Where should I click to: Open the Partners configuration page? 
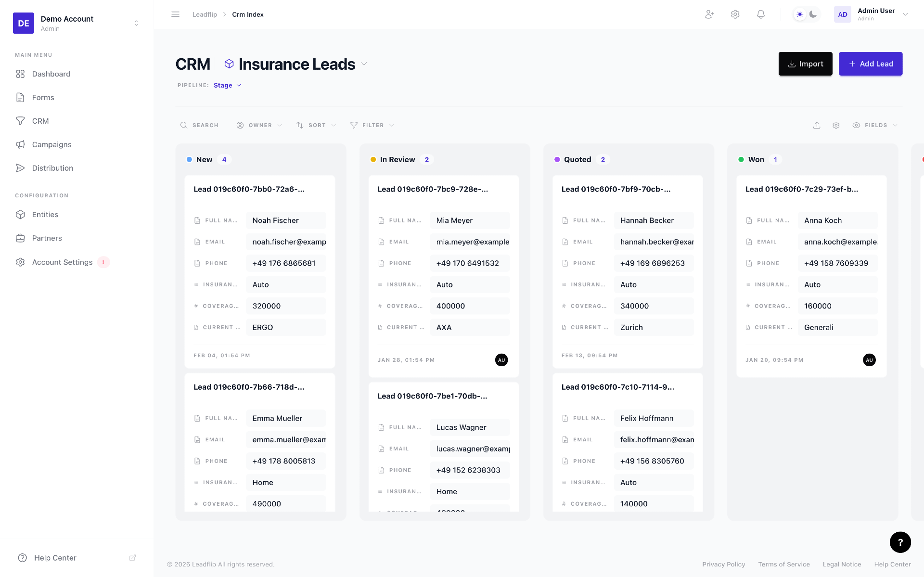47,238
